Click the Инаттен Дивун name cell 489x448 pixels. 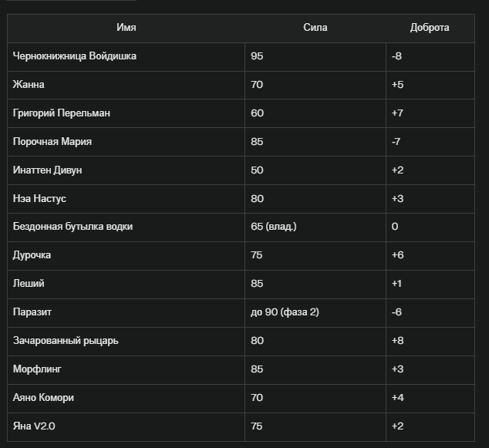[x=126, y=170]
